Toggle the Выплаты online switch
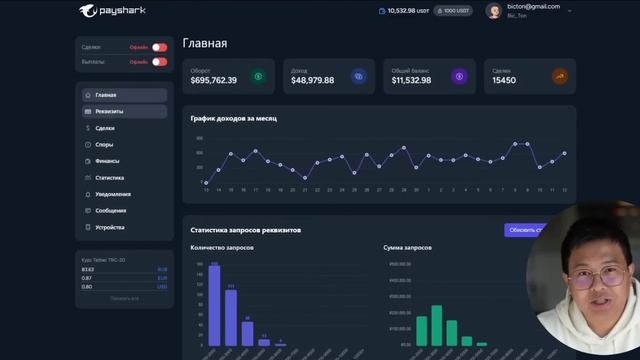Image resolution: width=640 pixels, height=360 pixels. 160,62
